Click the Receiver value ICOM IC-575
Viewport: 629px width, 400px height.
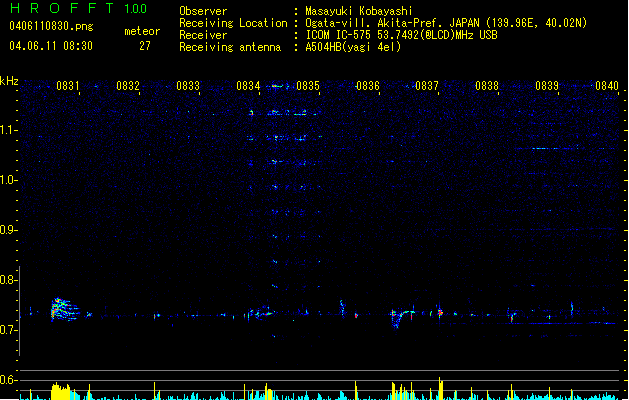(x=339, y=35)
